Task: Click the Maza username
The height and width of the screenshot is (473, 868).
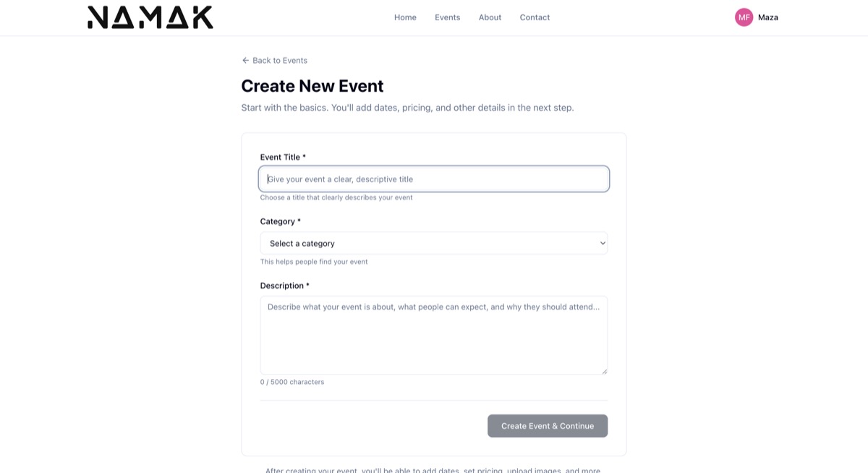Action: [x=768, y=17]
